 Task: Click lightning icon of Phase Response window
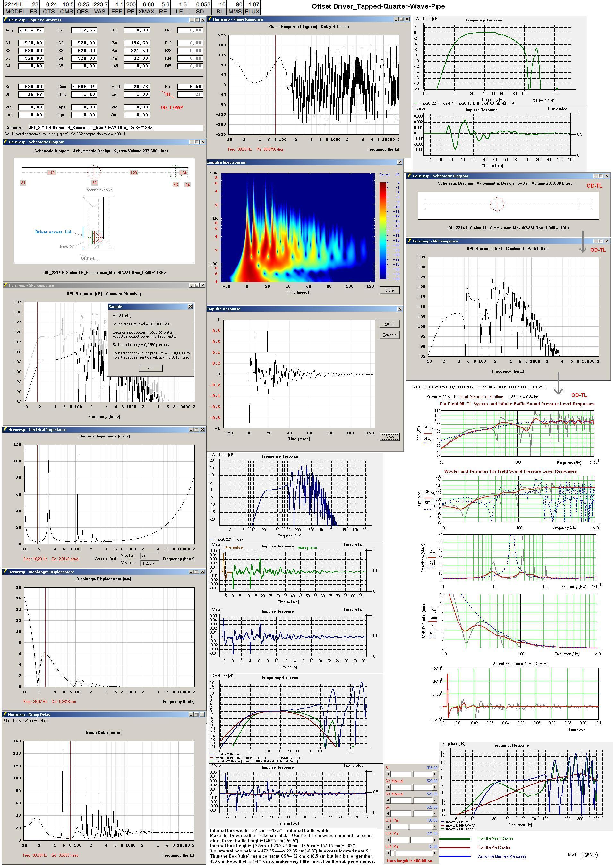210,19
